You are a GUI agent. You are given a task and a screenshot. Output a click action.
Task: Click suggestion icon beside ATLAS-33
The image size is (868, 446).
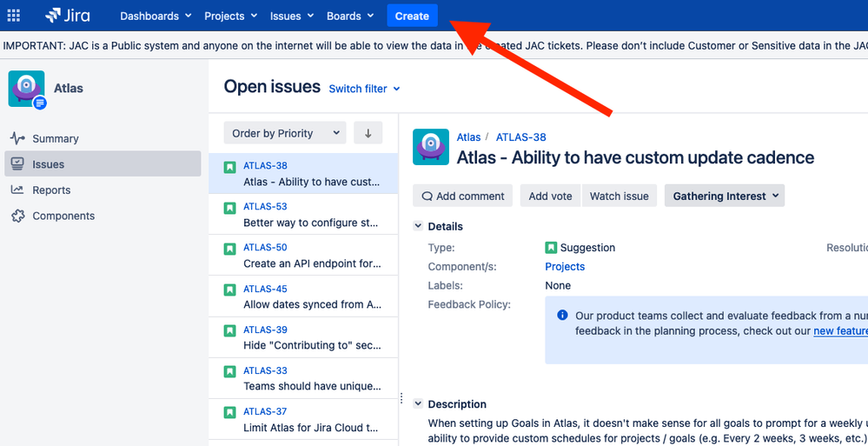(229, 372)
